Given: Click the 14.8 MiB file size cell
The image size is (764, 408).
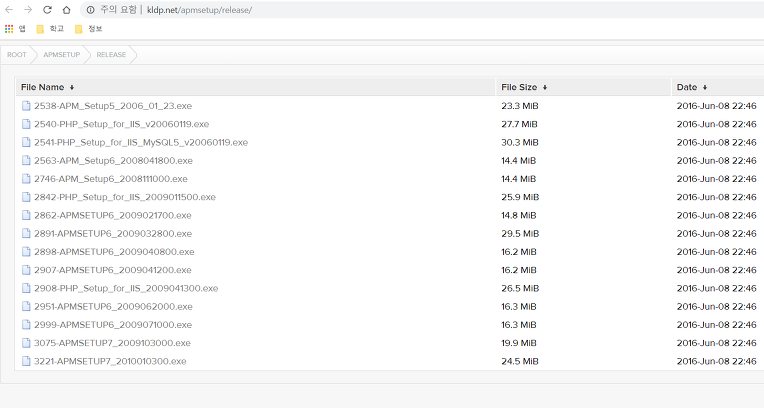Looking at the screenshot, I should click(519, 215).
